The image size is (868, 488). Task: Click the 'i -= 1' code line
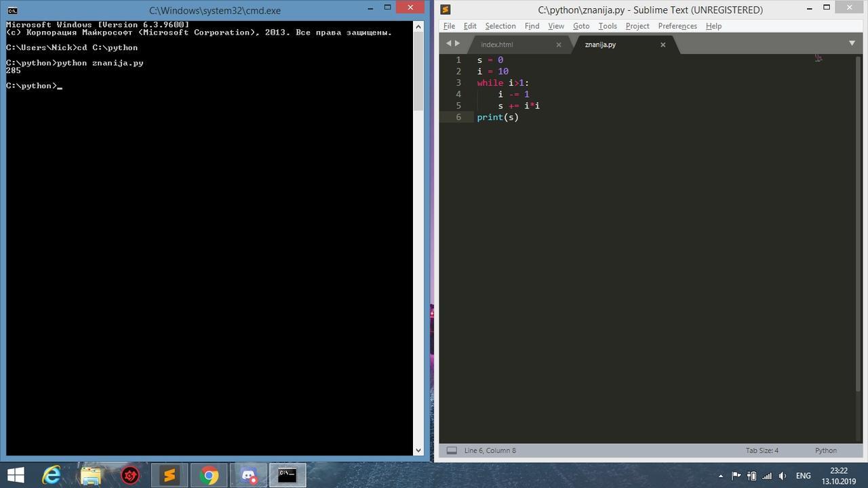tap(514, 94)
